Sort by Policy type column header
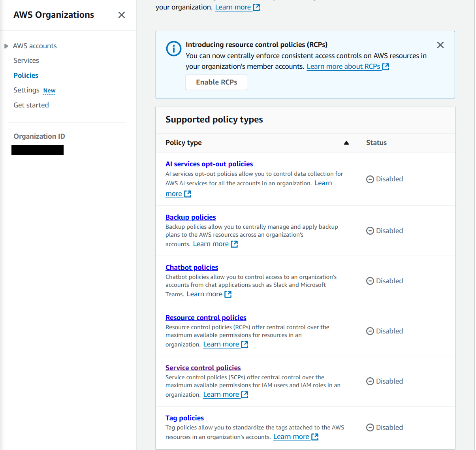This screenshot has width=476, height=450. click(x=183, y=143)
